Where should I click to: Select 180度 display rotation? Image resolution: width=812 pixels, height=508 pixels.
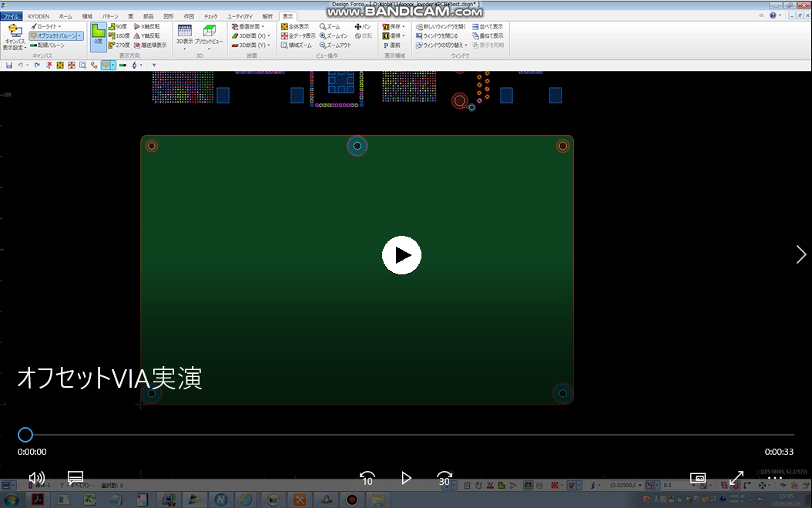[119, 35]
